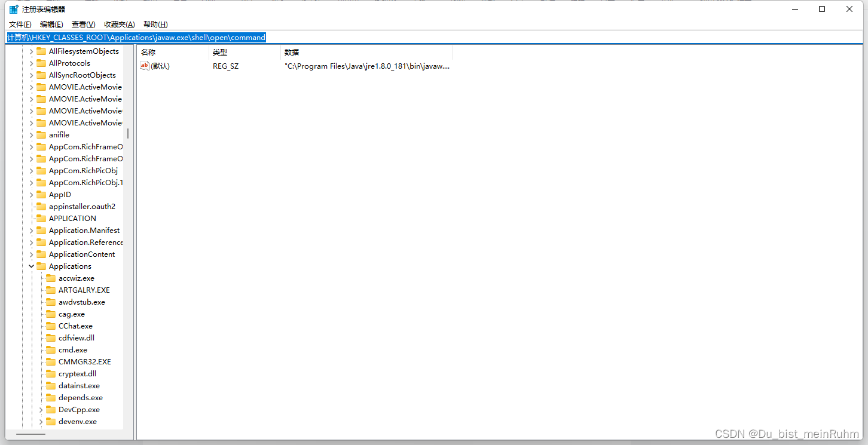The image size is (868, 445).
Task: Click the awdvstub.exe folder icon
Action: coord(52,302)
